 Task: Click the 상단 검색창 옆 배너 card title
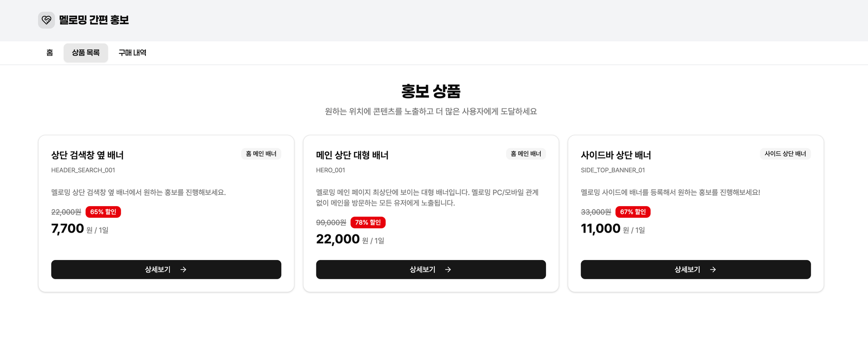pyautogui.click(x=87, y=155)
